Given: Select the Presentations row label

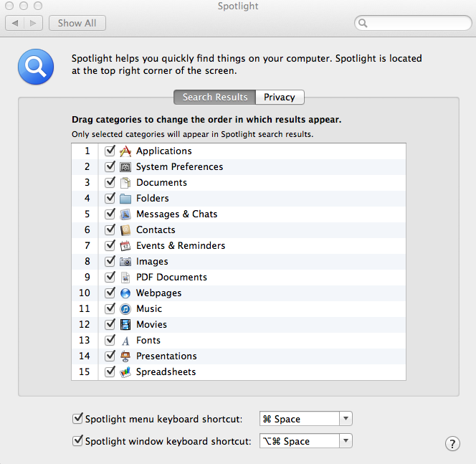Looking at the screenshot, I should point(166,356).
